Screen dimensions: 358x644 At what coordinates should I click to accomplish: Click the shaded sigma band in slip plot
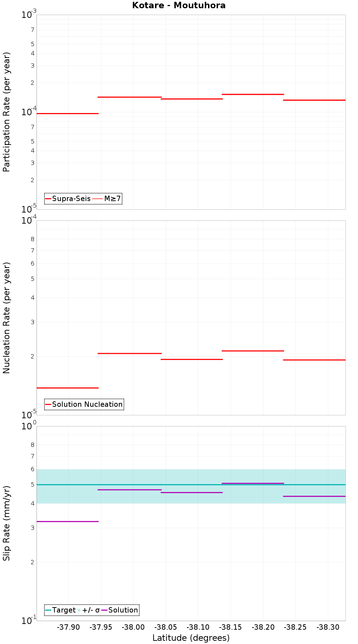[x=191, y=475]
